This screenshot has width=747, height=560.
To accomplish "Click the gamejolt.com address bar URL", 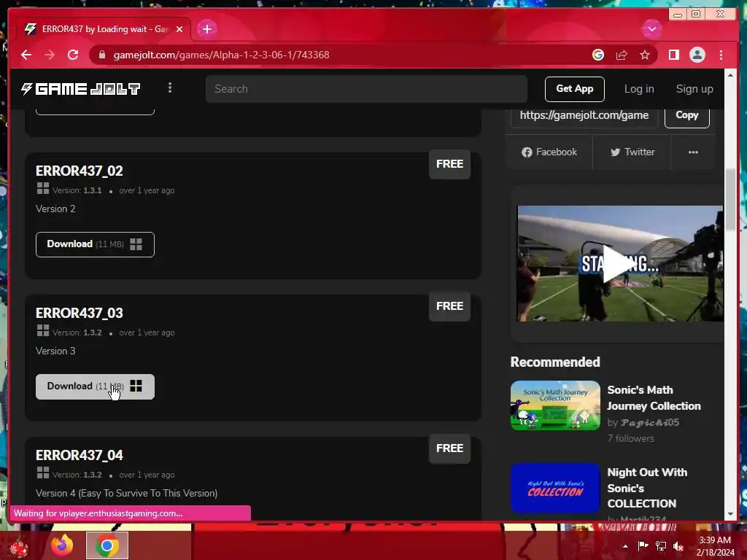I will 221,55.
